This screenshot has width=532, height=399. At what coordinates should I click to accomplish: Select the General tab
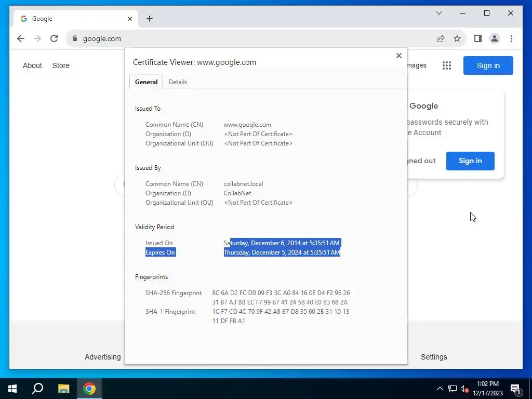point(146,82)
